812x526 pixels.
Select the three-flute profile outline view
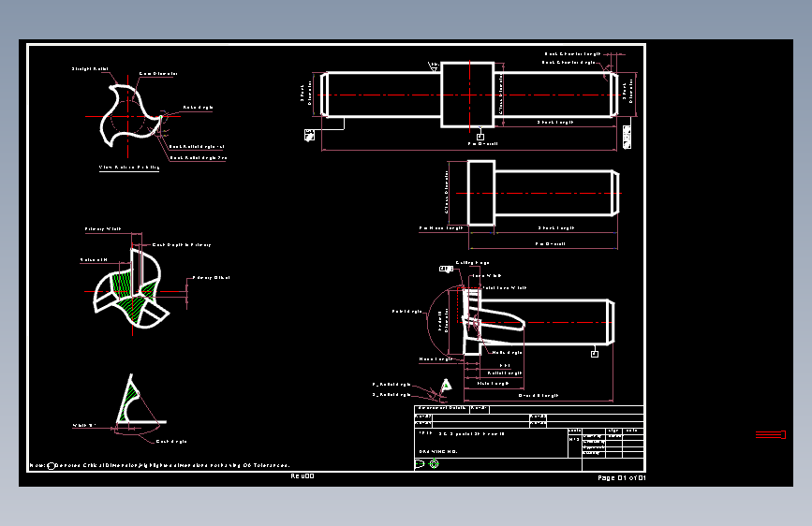tap(130, 115)
